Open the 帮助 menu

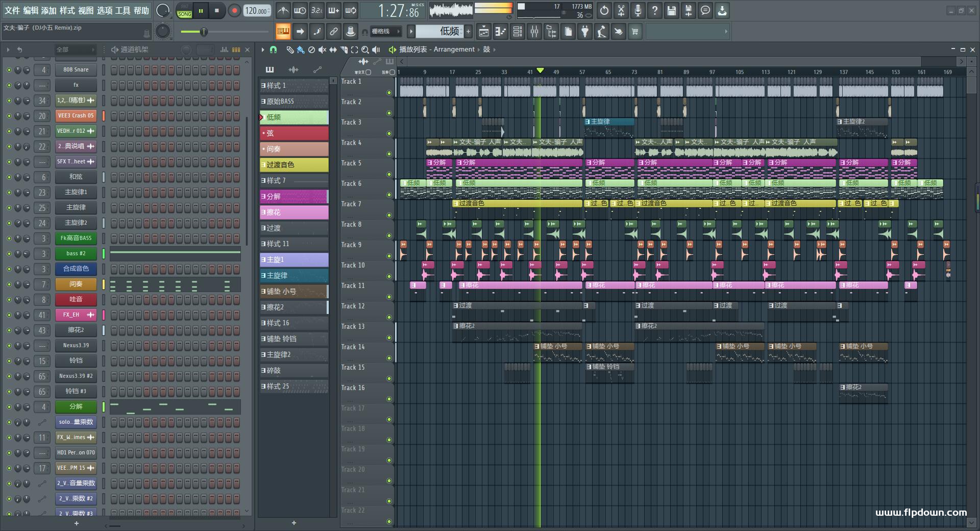click(141, 10)
